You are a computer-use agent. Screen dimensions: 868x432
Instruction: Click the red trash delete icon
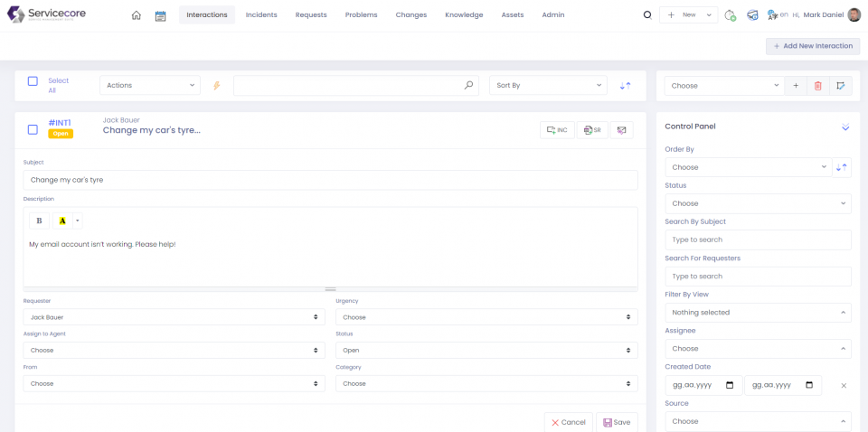pyautogui.click(x=817, y=86)
